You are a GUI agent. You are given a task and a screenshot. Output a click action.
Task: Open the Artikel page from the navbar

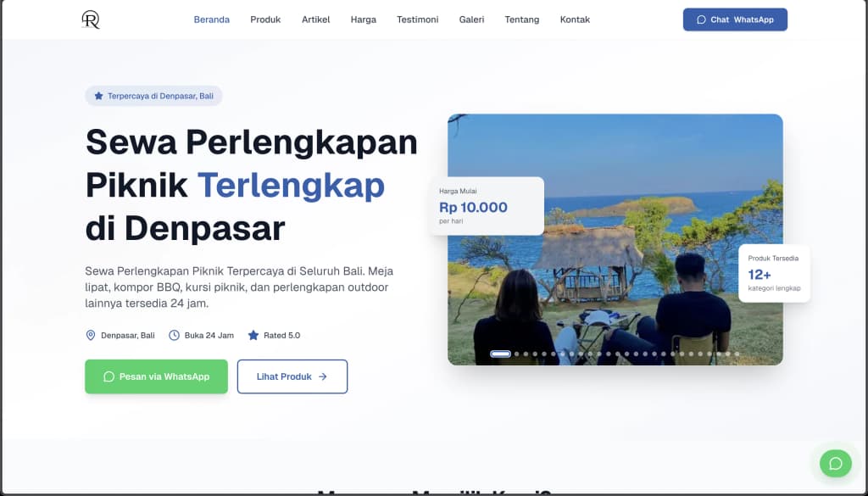point(315,19)
